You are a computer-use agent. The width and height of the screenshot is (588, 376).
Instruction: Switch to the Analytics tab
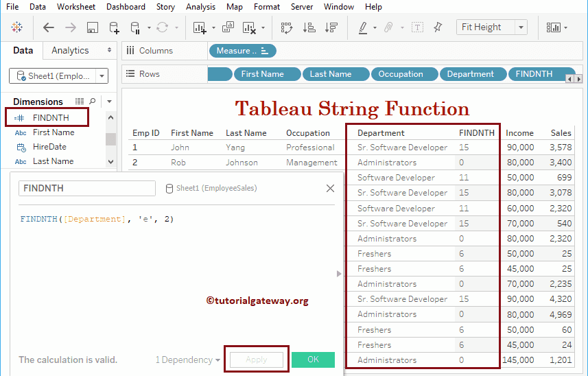[70, 50]
